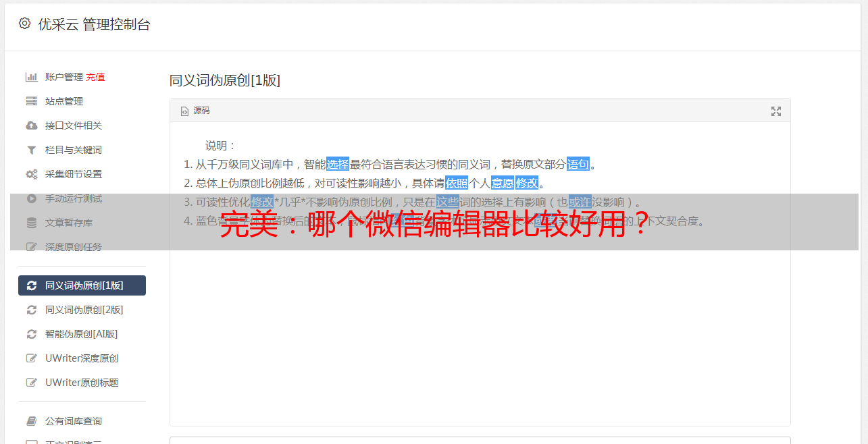
Task: Open 采集细节设置 gears icon
Action: point(31,174)
